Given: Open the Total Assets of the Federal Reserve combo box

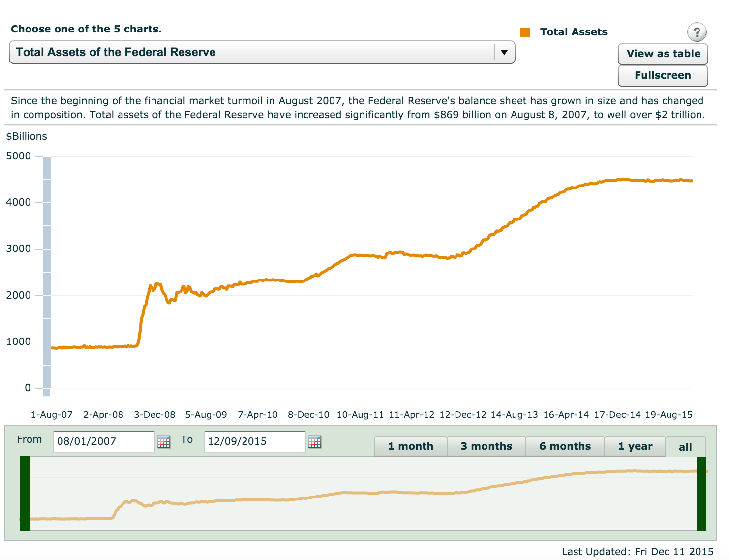Looking at the screenshot, I should pos(251,52).
